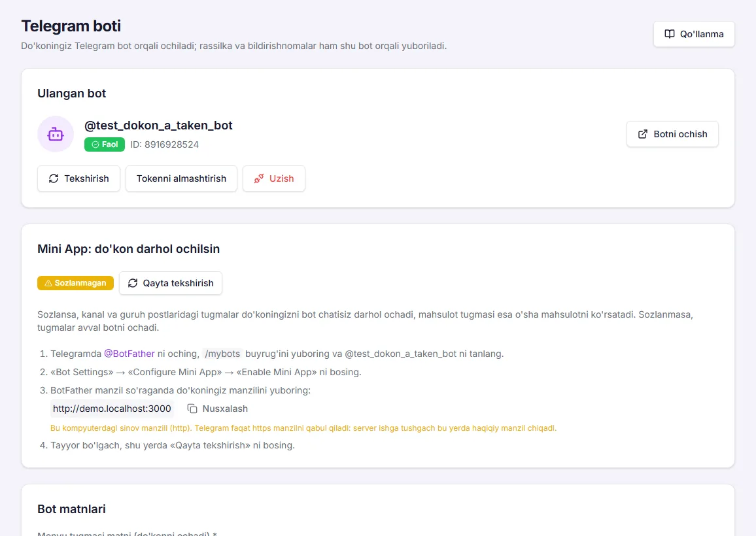Click the check icon in Faol badge

click(x=95, y=144)
